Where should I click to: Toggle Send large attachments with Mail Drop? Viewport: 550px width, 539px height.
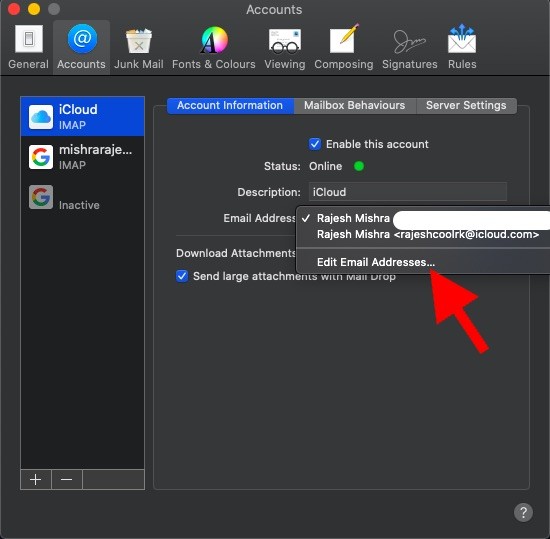tap(182, 276)
